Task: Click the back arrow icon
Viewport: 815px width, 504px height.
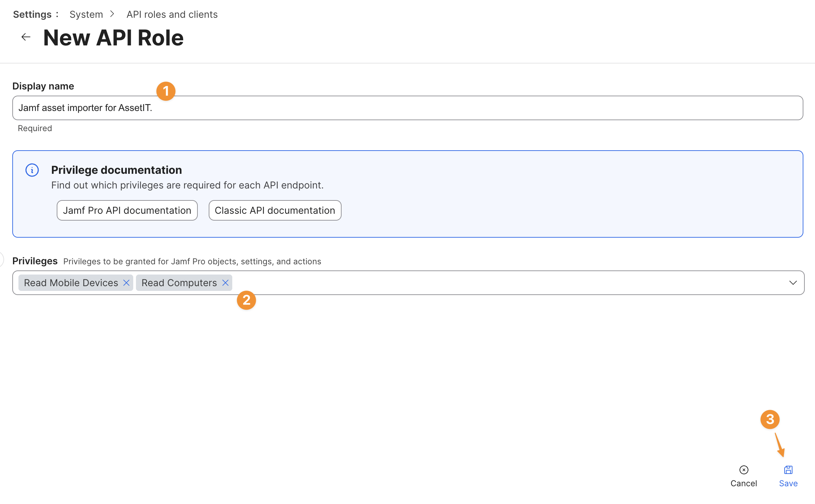Action: [26, 37]
